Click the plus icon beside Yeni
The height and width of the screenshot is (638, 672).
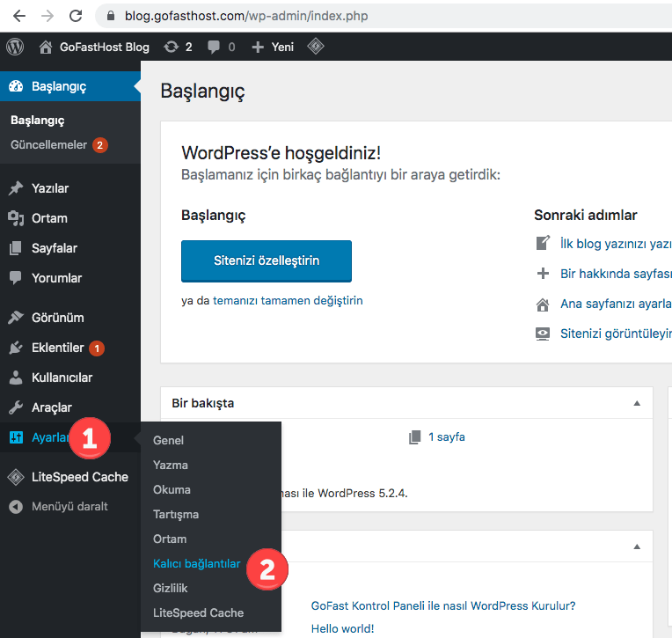pyautogui.click(x=258, y=47)
